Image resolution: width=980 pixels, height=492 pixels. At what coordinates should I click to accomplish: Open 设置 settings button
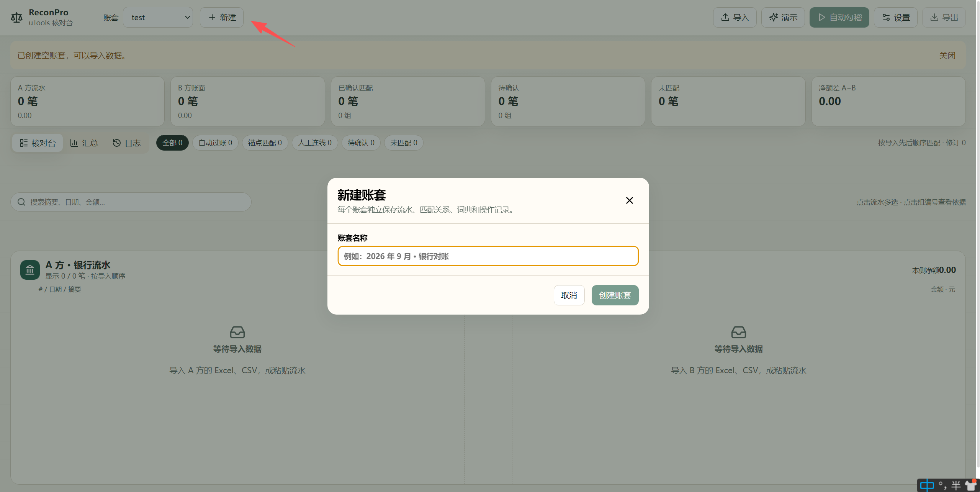coord(895,18)
